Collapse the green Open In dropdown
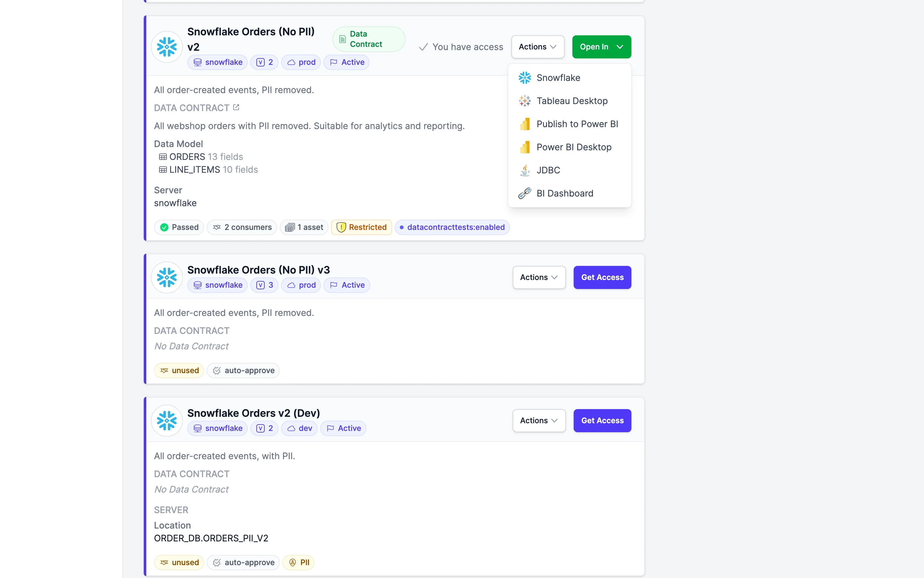Screen dimensions: 924x578 pos(601,47)
